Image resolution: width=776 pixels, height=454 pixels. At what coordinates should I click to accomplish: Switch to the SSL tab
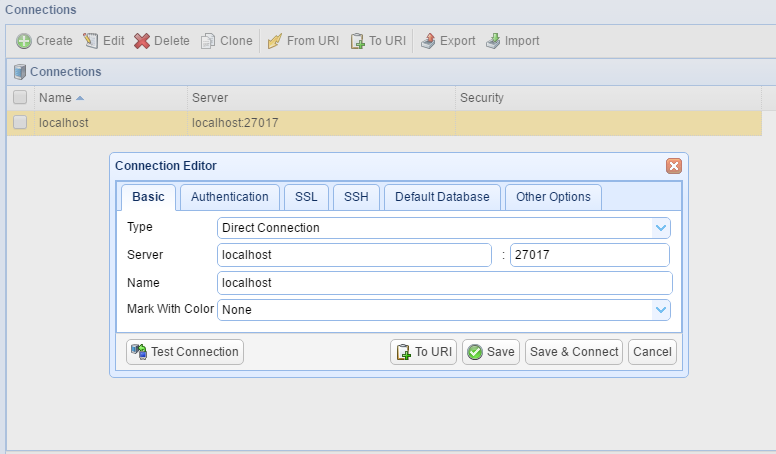(x=306, y=197)
